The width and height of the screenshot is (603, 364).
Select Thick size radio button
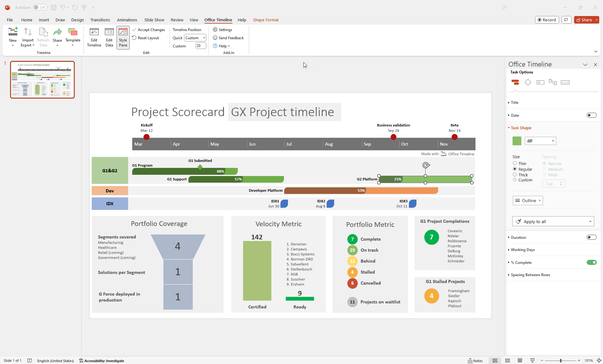point(515,175)
